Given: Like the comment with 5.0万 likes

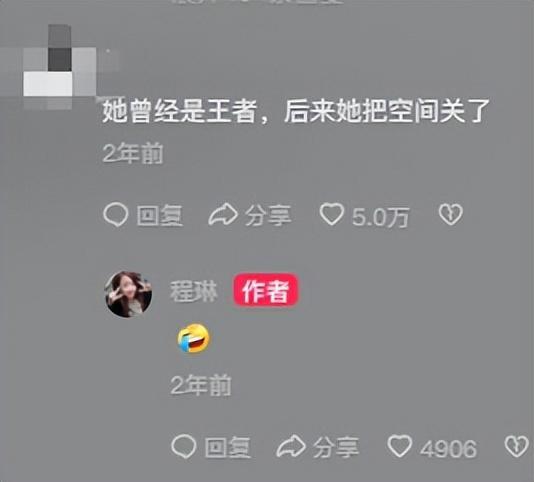Looking at the screenshot, I should (x=331, y=214).
